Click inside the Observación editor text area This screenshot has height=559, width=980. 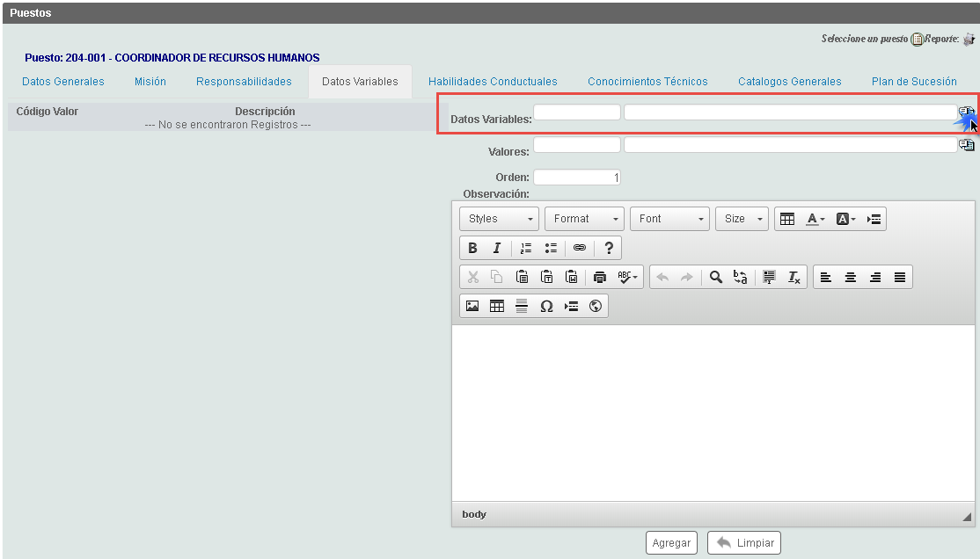coord(713,413)
